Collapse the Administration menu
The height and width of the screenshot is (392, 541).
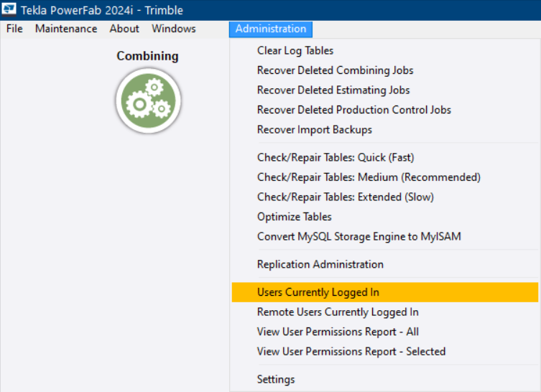[271, 29]
